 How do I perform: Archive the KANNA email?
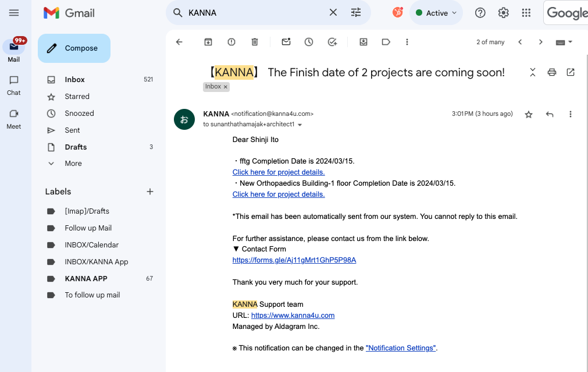point(208,41)
